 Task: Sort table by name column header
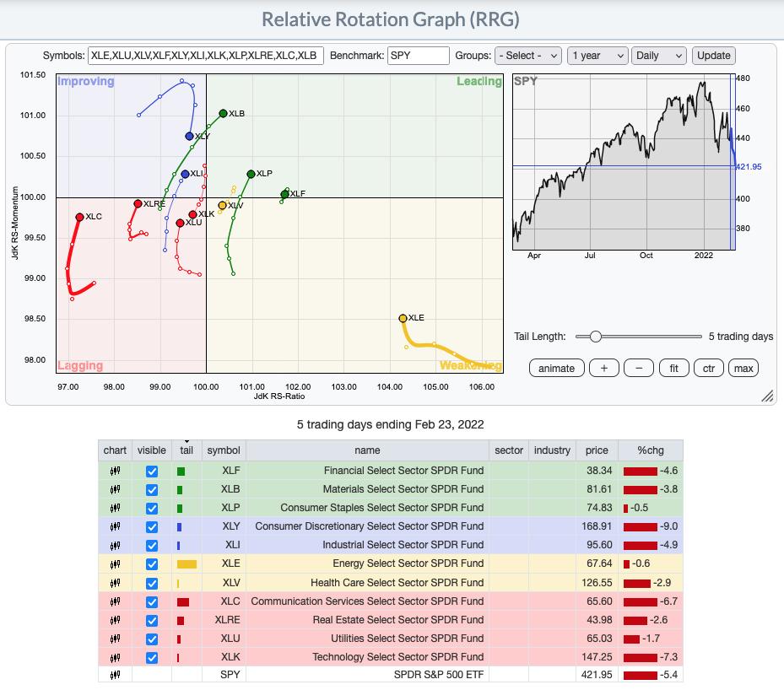[367, 450]
